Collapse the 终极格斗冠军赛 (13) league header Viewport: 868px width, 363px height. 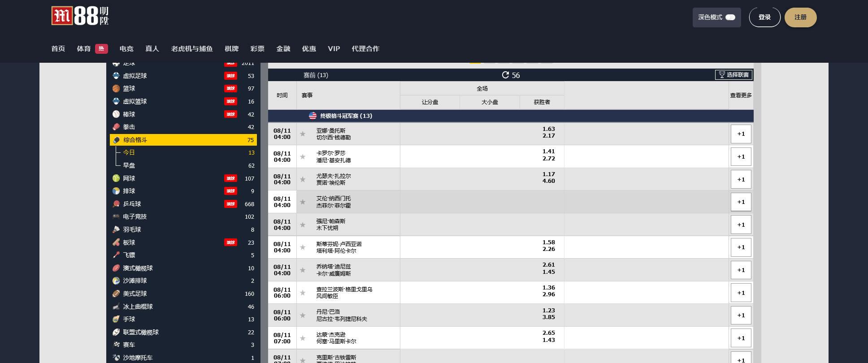click(x=511, y=116)
